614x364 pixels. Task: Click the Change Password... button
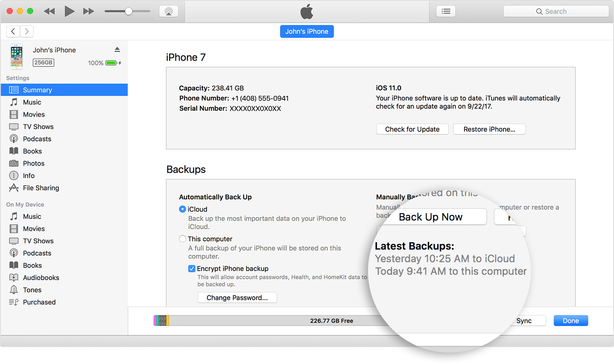coord(237,298)
